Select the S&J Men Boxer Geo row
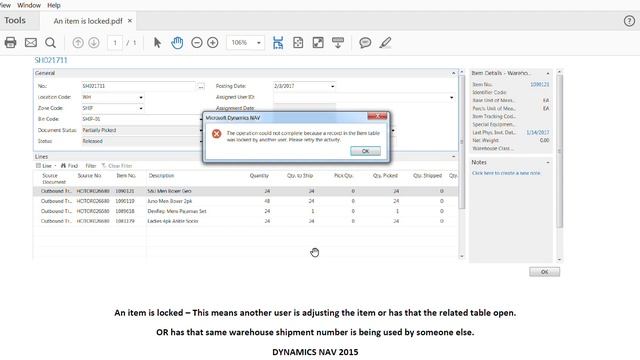 (x=245, y=191)
